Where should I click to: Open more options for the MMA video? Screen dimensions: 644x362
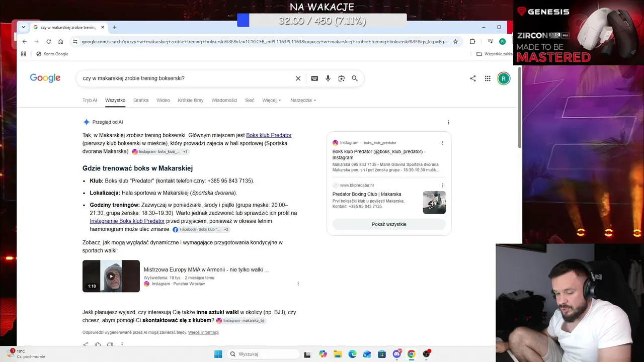pos(298,284)
